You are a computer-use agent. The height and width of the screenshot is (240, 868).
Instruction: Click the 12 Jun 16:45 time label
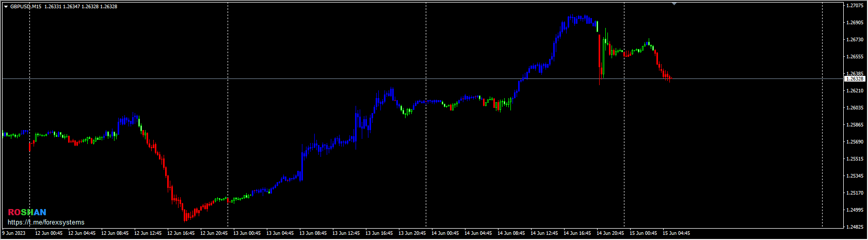coord(181,233)
